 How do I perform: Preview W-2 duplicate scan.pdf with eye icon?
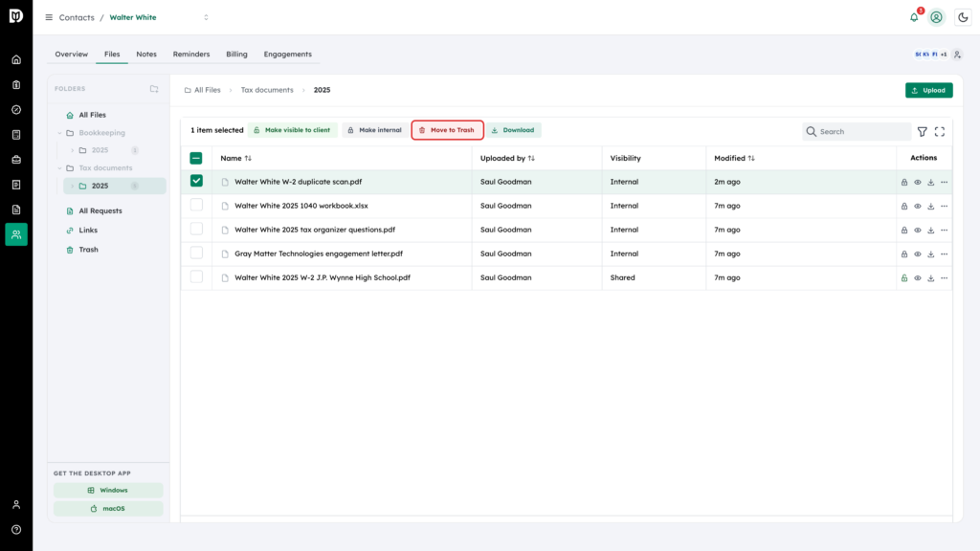pos(918,183)
